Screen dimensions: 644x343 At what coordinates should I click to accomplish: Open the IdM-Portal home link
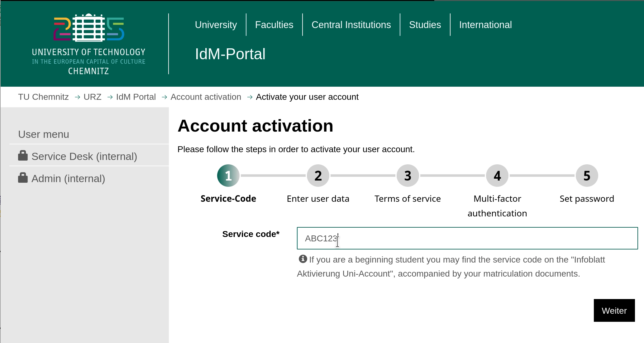(x=230, y=54)
